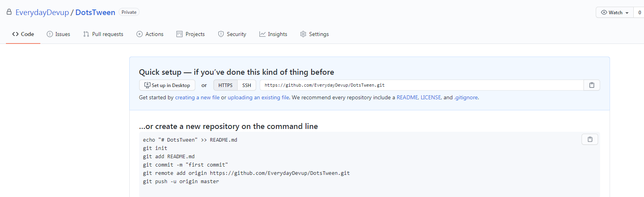Click the 'git add README.md' line
The image size is (644, 197).
point(169,156)
